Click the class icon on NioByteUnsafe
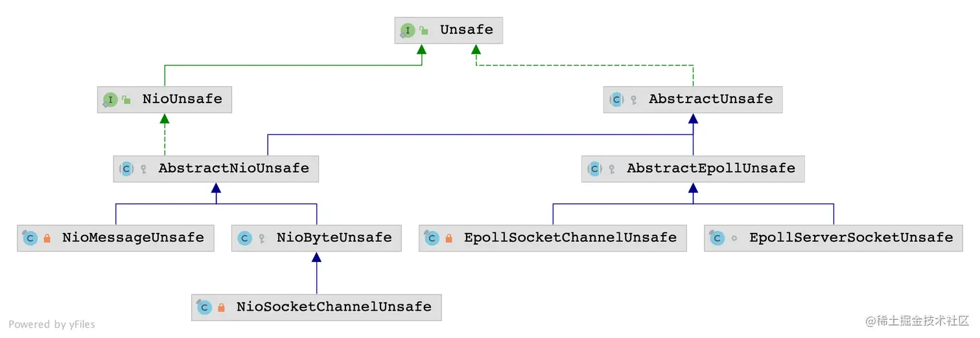Image resolution: width=980 pixels, height=338 pixels. (x=245, y=238)
